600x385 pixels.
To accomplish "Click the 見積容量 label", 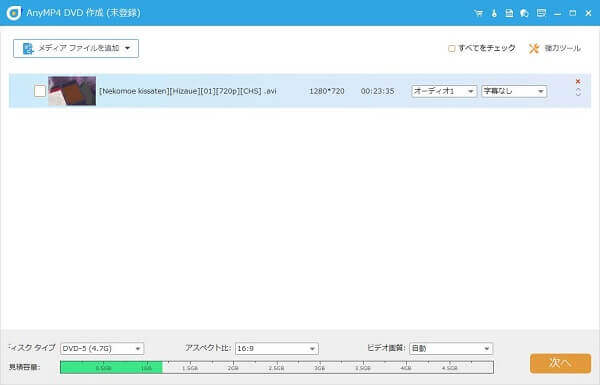I will click(x=24, y=367).
